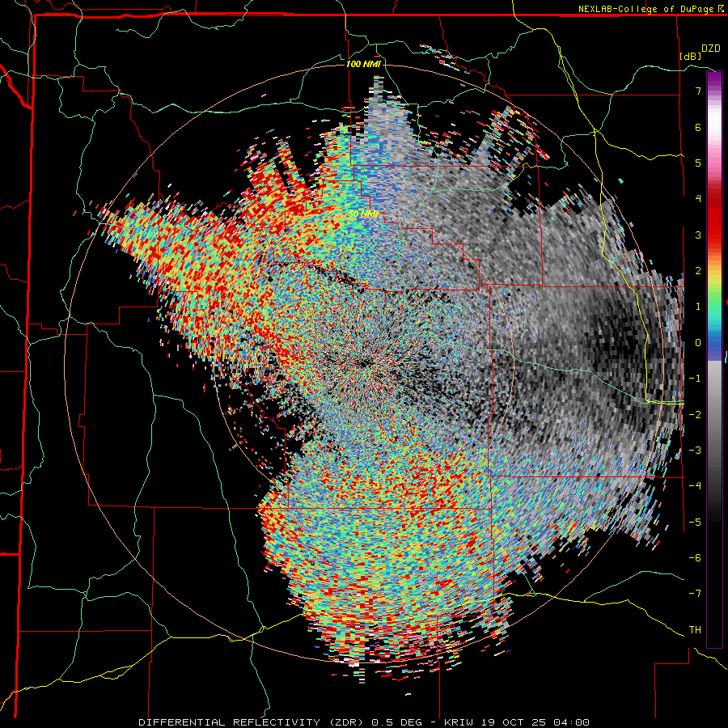
Task: Click the -4 tick label on scale
Action: [695, 486]
